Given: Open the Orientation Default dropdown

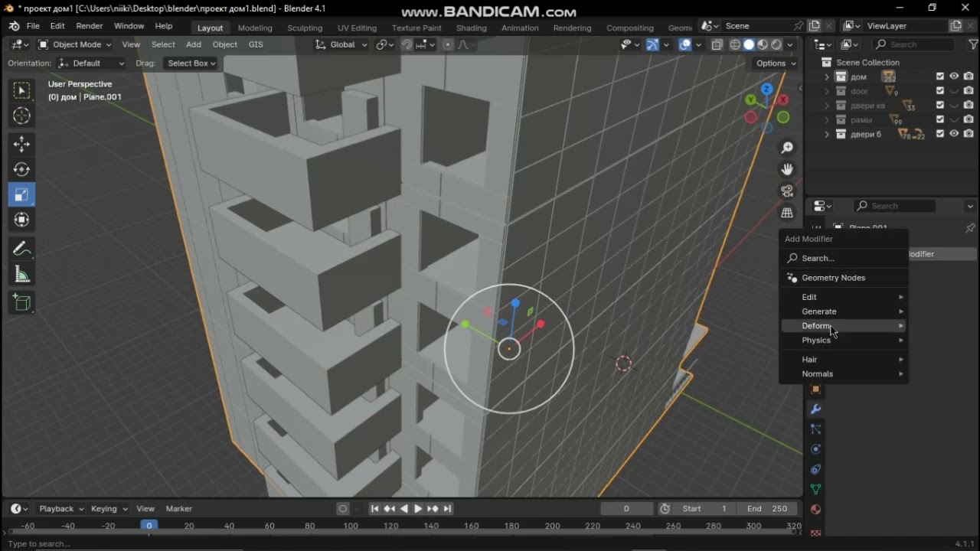Looking at the screenshot, I should pyautogui.click(x=91, y=64).
